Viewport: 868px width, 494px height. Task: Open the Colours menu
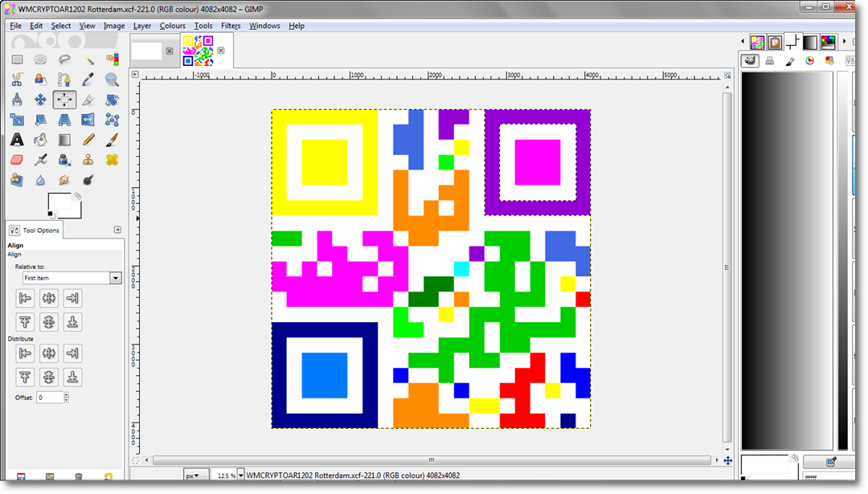[173, 26]
